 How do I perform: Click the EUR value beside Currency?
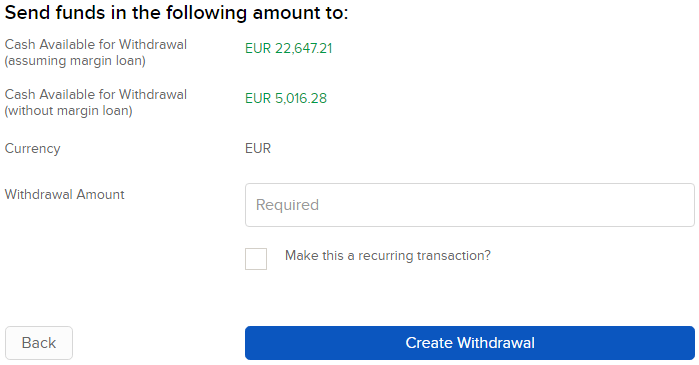[258, 148]
